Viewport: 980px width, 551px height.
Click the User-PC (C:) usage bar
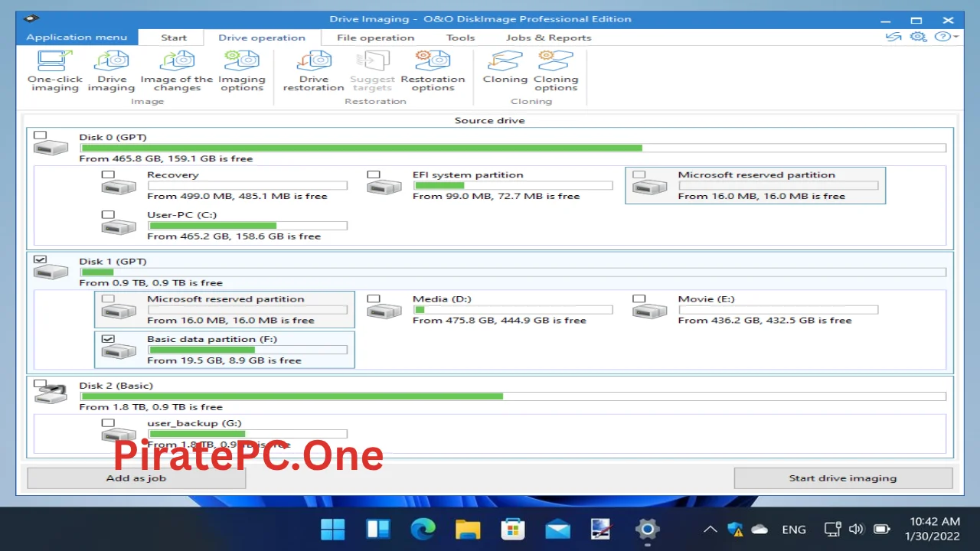point(247,226)
